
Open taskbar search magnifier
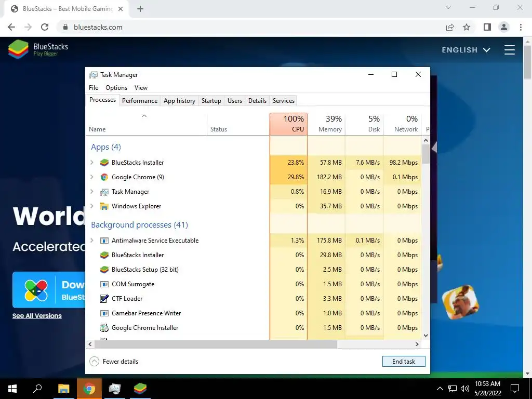(37, 389)
